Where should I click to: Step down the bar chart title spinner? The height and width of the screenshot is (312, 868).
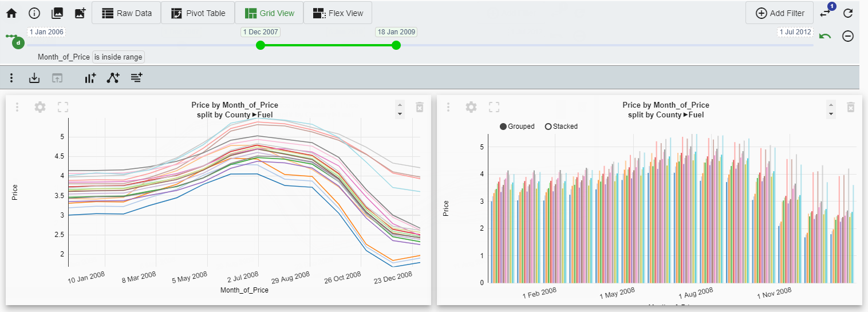(831, 114)
